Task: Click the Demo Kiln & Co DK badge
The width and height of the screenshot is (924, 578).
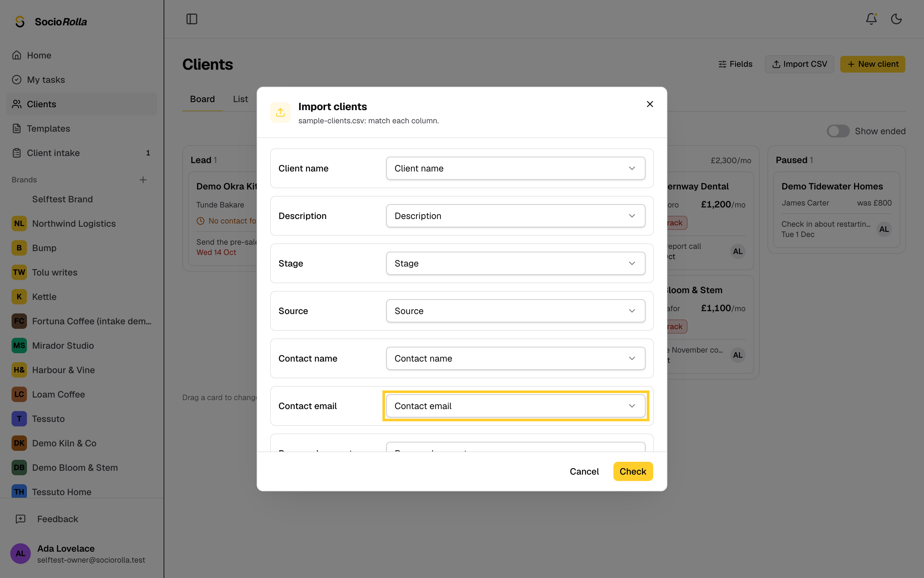Action: [19, 443]
